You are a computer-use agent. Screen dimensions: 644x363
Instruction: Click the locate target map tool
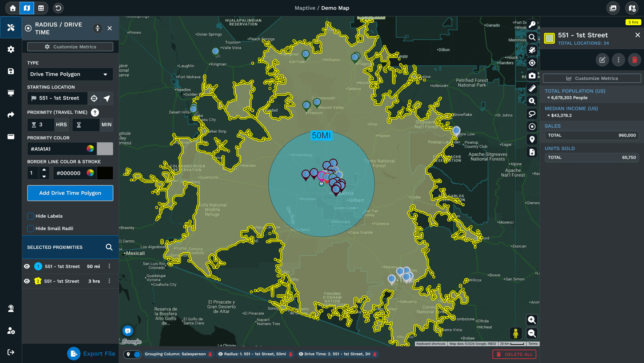tap(532, 63)
